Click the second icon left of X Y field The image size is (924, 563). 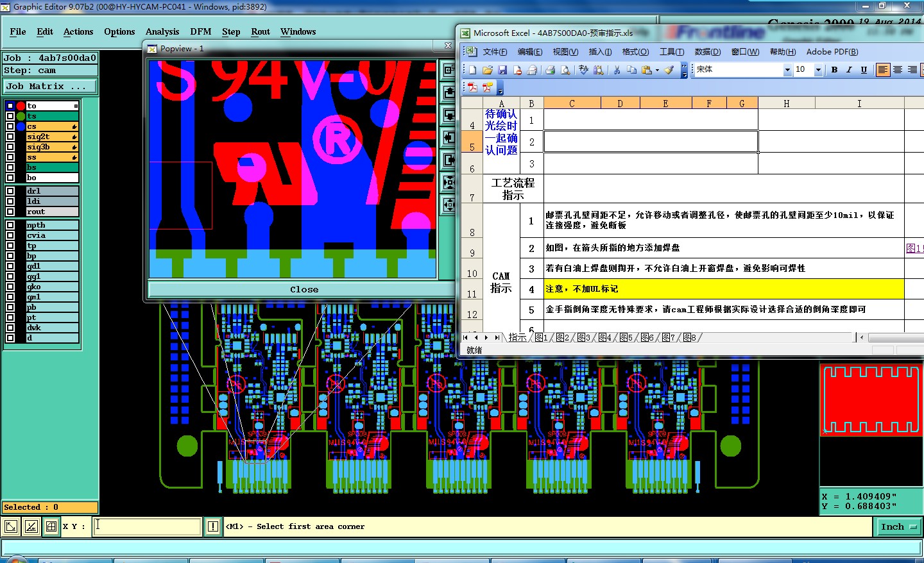[31, 527]
